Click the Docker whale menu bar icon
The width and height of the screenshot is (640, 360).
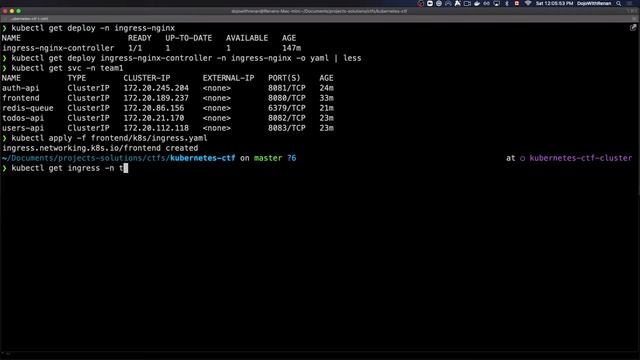[x=477, y=3]
